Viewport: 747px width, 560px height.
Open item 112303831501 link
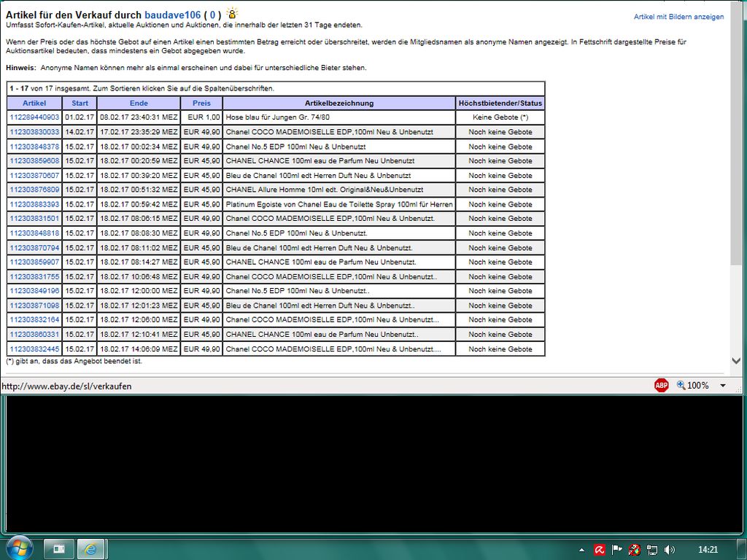tap(34, 219)
